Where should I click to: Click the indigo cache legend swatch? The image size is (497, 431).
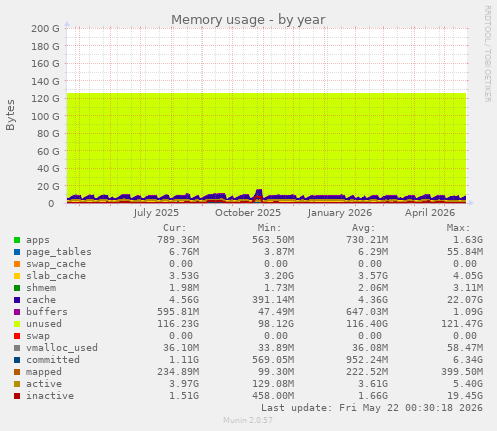[17, 300]
